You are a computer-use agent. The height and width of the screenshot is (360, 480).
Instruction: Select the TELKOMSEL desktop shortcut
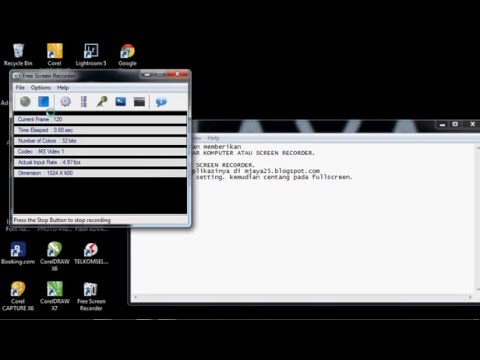coord(91,253)
